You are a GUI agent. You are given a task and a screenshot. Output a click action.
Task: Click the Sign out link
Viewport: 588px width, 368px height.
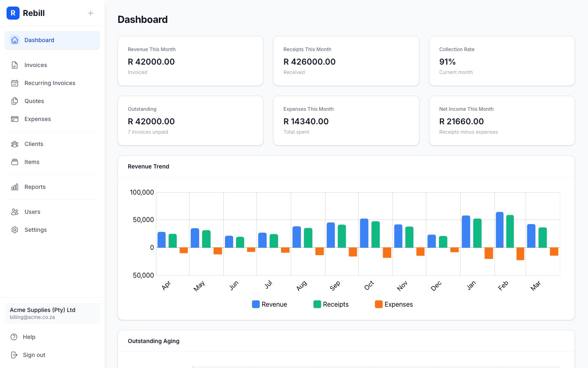click(x=34, y=355)
